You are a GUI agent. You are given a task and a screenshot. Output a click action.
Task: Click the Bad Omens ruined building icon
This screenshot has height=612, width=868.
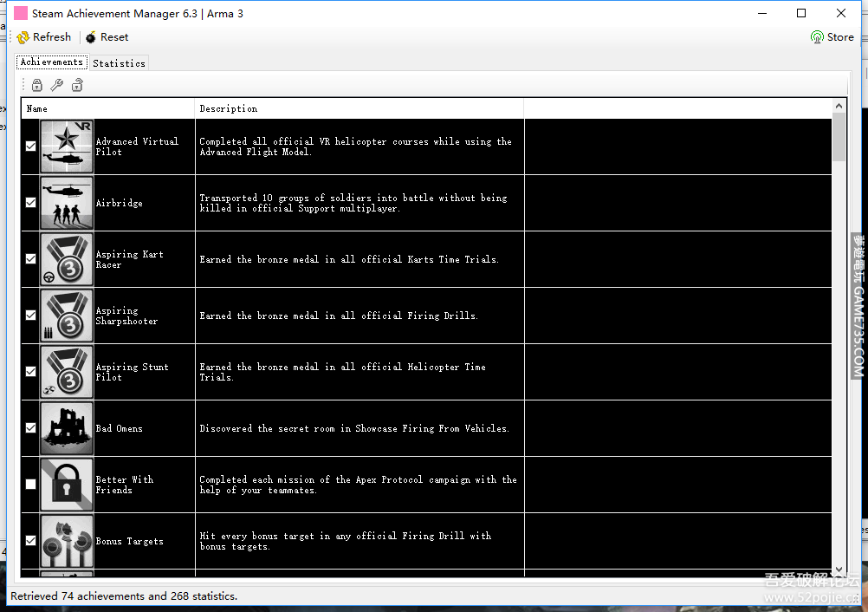(x=67, y=428)
